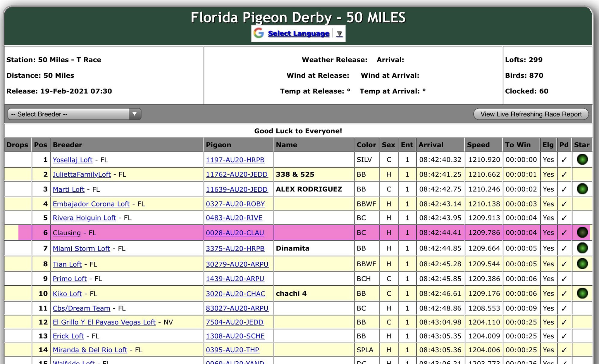Click the Arrival column header

point(431,145)
